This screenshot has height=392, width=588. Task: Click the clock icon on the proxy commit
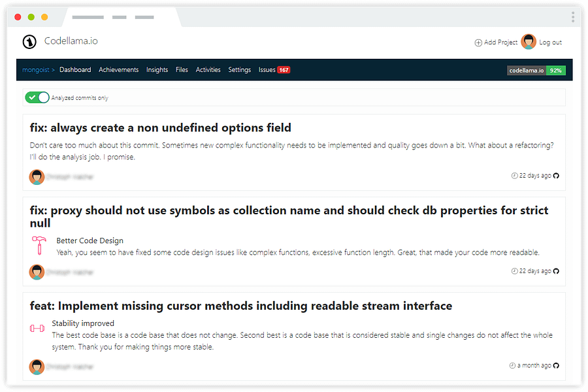(515, 271)
